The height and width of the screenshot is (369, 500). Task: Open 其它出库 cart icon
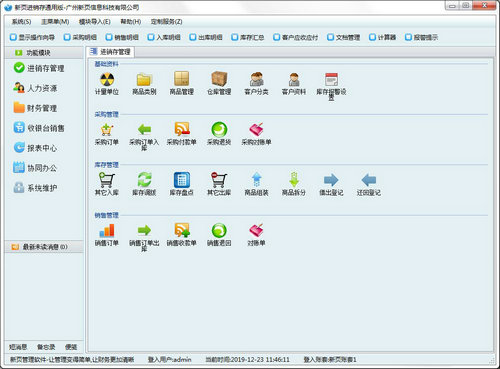pyautogui.click(x=219, y=185)
